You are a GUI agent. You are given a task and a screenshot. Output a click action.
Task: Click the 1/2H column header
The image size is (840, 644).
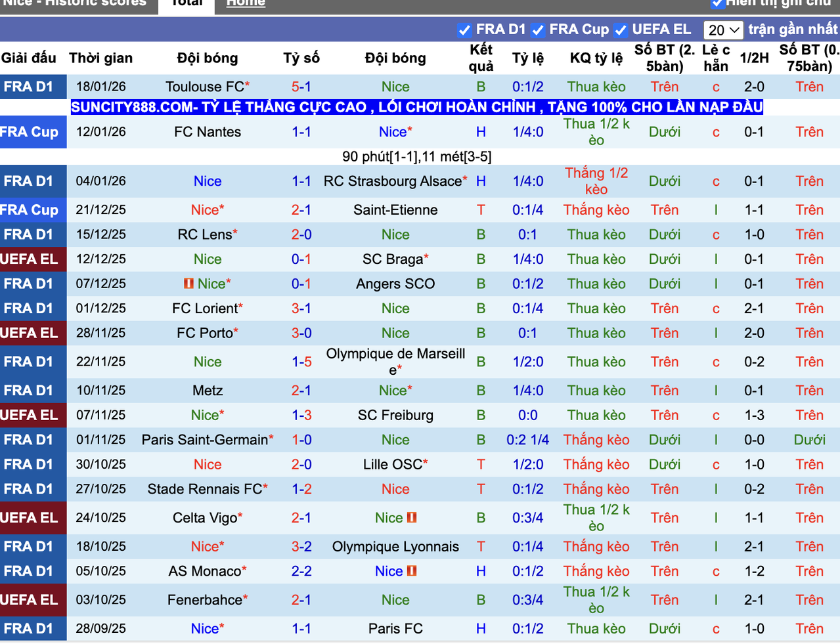pyautogui.click(x=754, y=58)
